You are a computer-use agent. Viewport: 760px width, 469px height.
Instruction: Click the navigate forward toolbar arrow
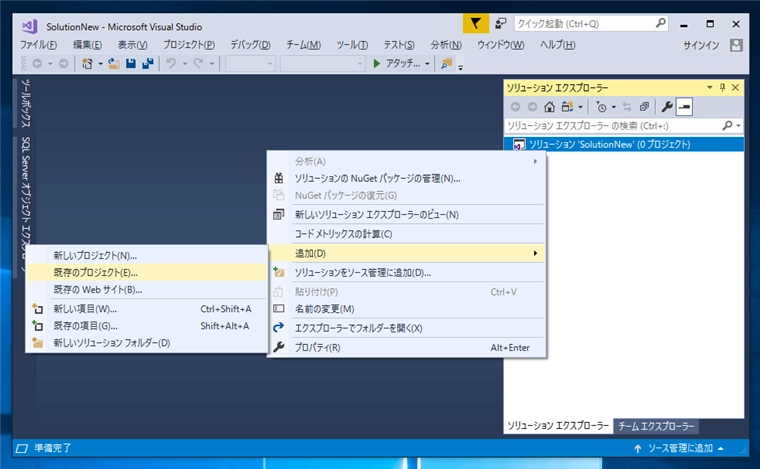(63, 63)
